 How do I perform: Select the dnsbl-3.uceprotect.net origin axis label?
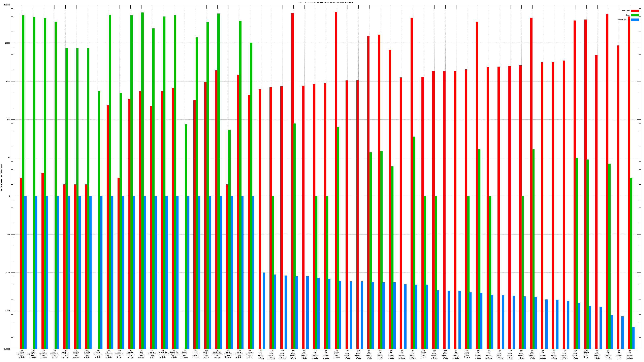point(217,354)
